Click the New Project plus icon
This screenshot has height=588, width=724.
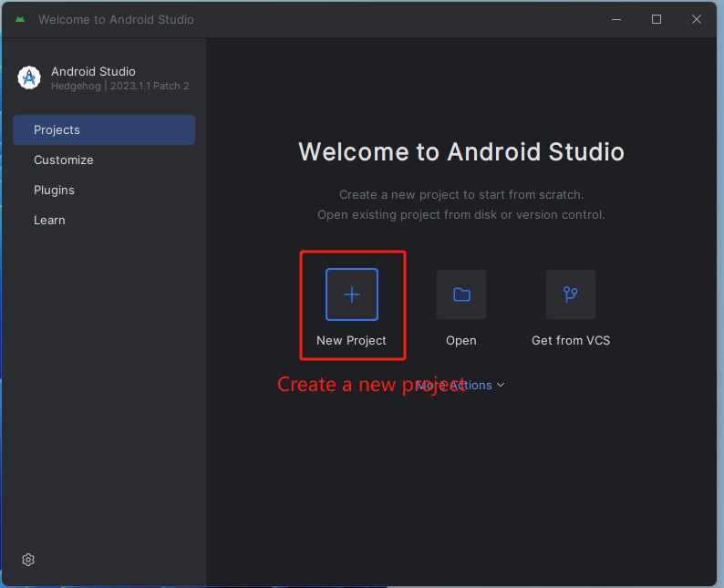tap(352, 294)
